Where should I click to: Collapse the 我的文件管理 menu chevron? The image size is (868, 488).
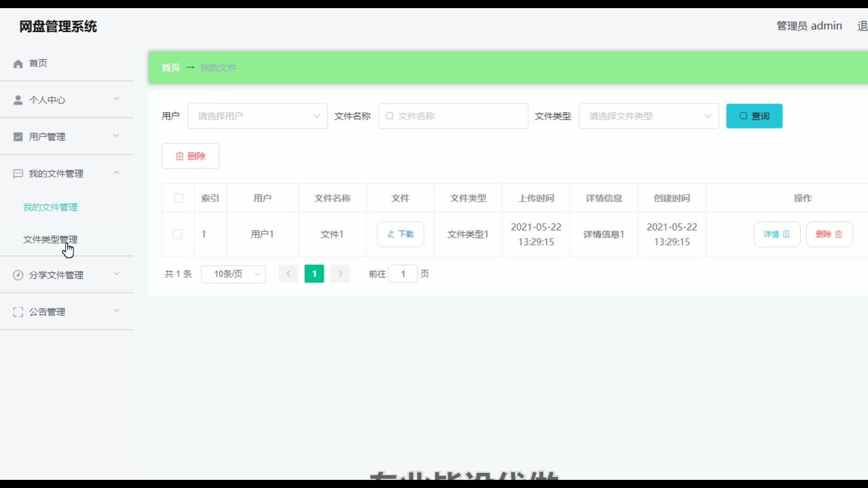pos(116,173)
